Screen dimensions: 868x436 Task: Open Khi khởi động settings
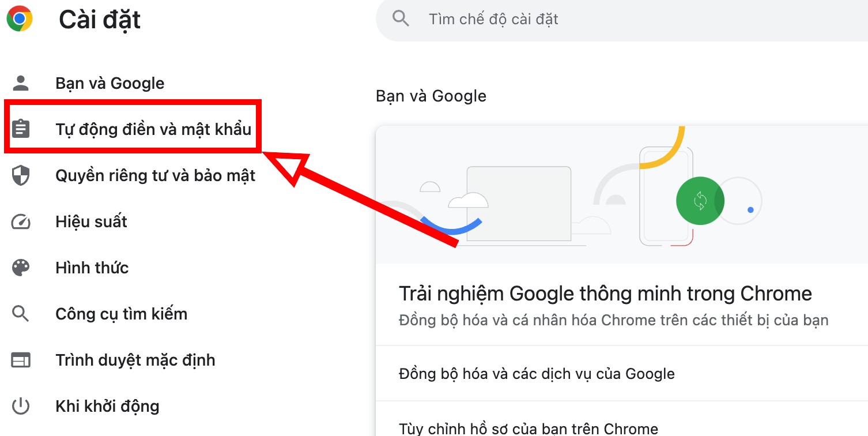pyautogui.click(x=107, y=406)
